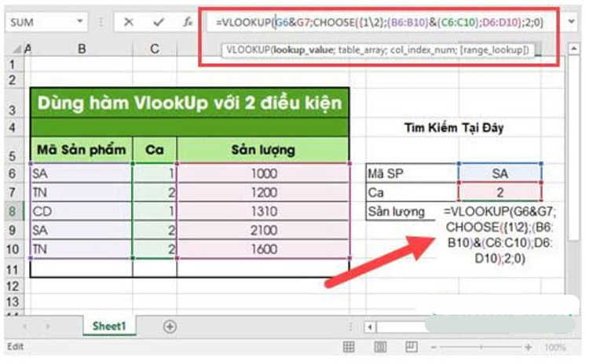Select the CD product code cell

tap(82, 211)
